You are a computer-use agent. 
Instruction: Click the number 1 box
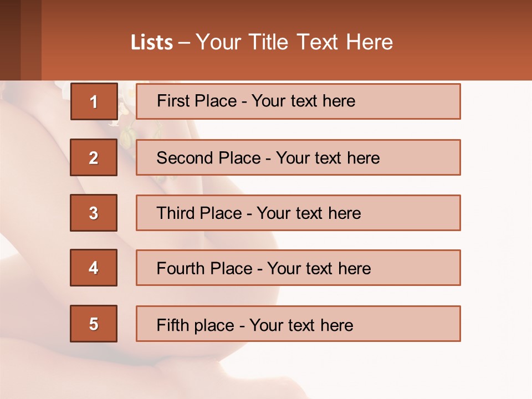coord(94,101)
